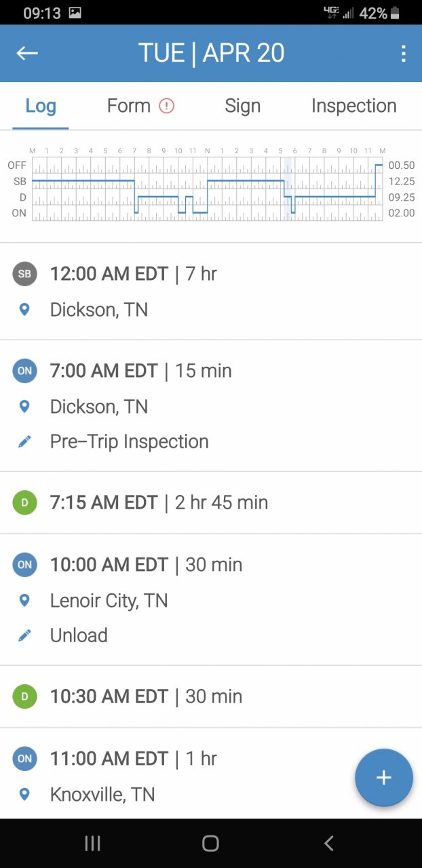Tap the pencil icon beside Pre-Trip Inspection
This screenshot has width=422, height=868.
click(x=24, y=441)
